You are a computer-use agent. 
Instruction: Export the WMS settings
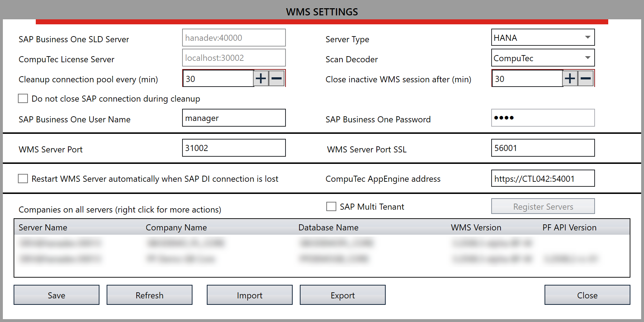coord(342,295)
